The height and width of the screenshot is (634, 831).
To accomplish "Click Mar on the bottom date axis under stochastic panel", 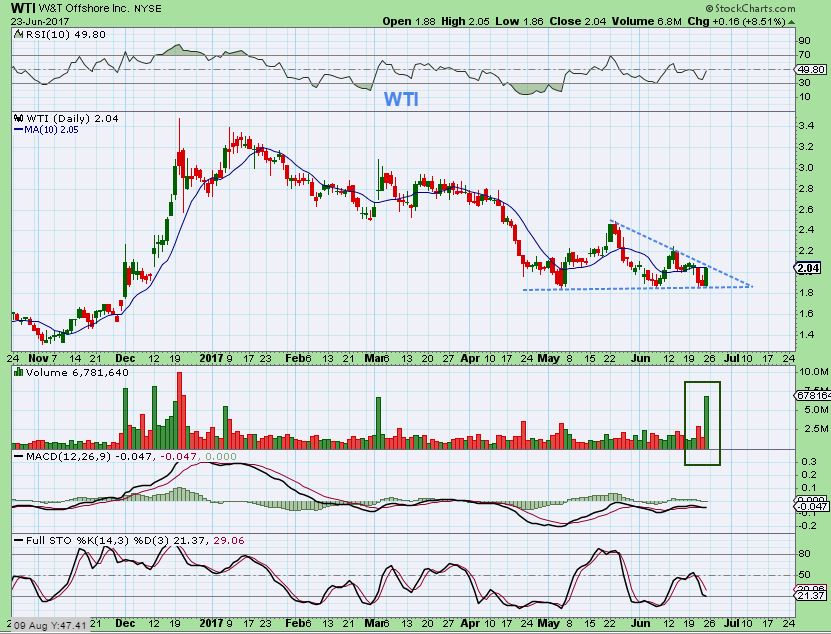I will (x=374, y=623).
